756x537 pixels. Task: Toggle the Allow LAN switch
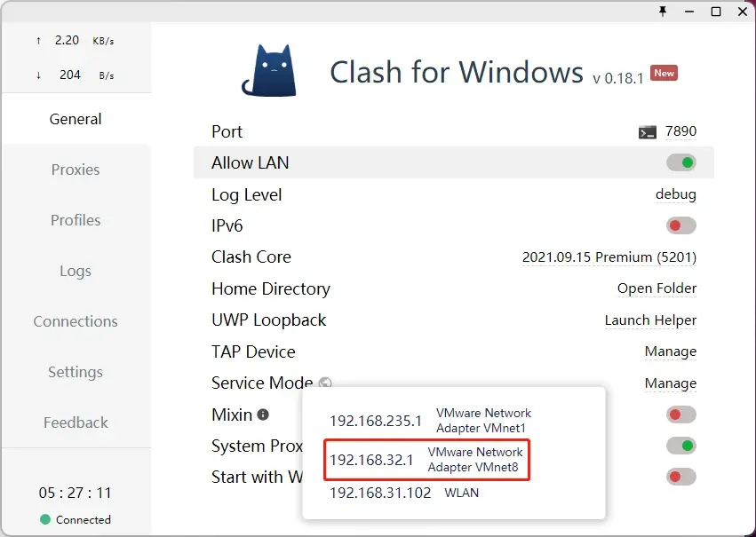click(681, 162)
